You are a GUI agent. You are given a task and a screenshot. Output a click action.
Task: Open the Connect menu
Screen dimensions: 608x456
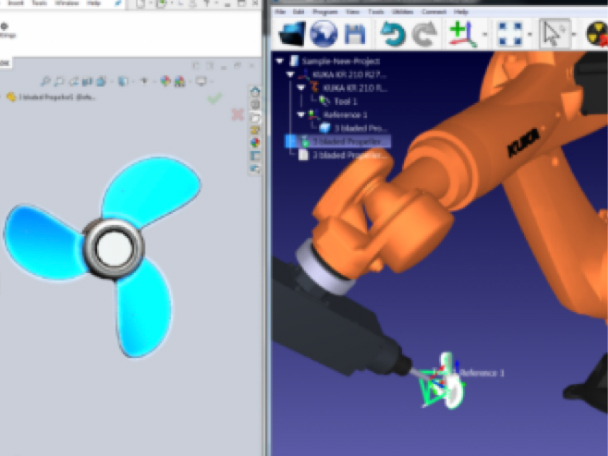434,12
